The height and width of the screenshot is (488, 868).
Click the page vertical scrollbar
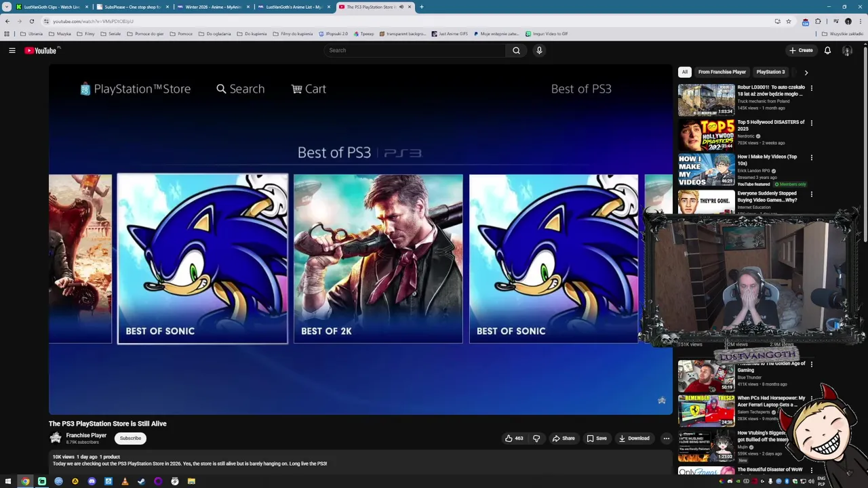click(x=865, y=142)
